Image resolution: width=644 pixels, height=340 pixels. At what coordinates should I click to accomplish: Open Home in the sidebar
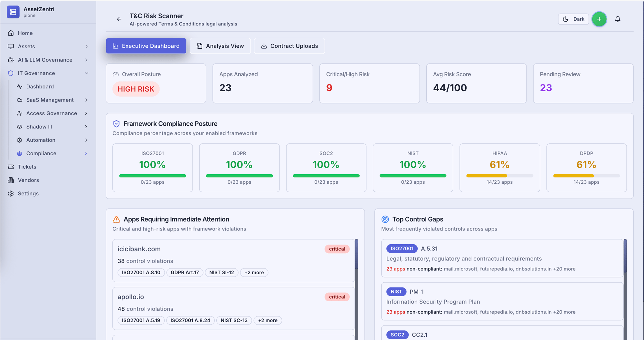point(48,33)
